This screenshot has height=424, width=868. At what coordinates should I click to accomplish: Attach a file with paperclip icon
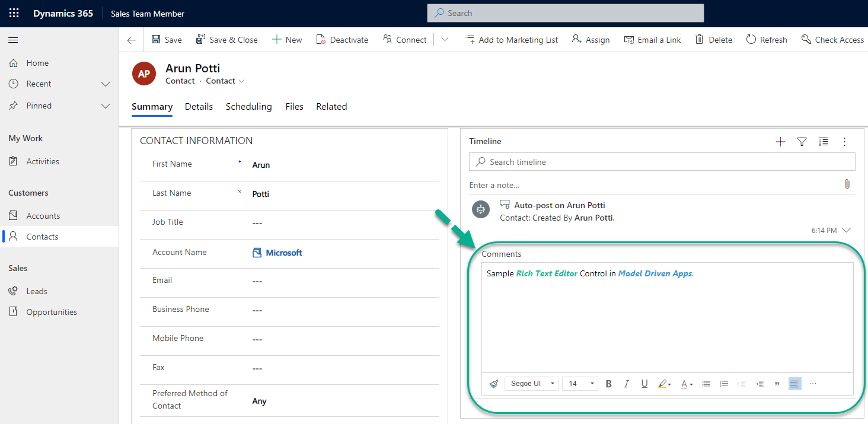pyautogui.click(x=847, y=184)
